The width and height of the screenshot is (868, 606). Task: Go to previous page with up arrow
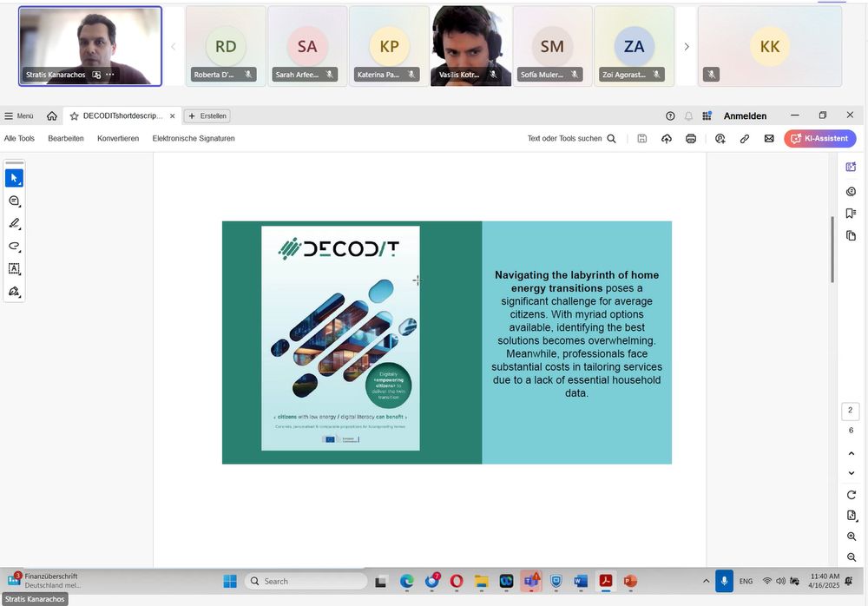852,454
